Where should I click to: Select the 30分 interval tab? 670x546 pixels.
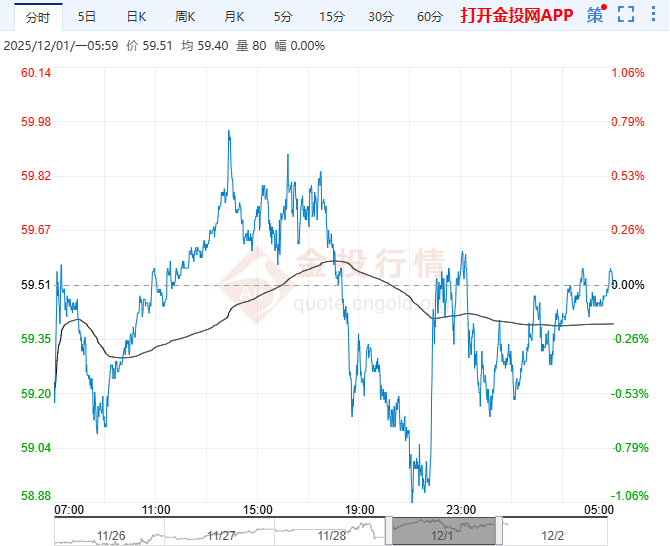pyautogui.click(x=381, y=17)
